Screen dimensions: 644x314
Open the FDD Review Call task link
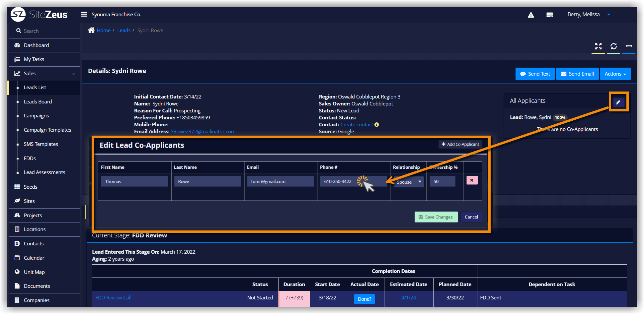[x=113, y=298]
